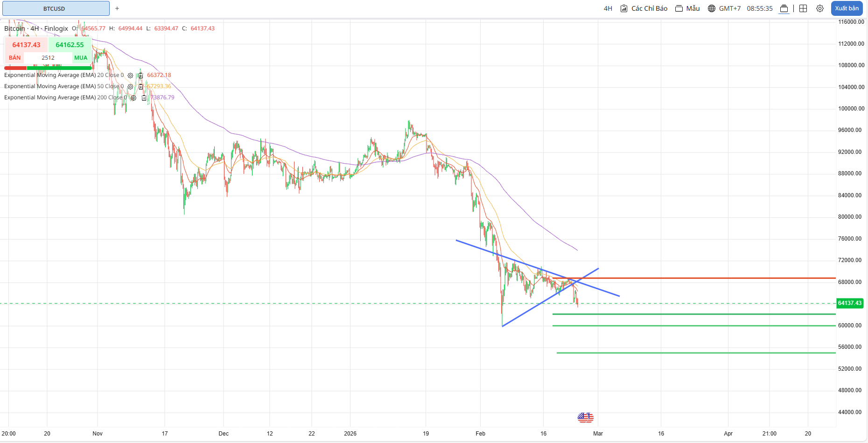868x443 pixels.
Task: Open the Các Chỉ Báo indicators menu
Action: coord(644,8)
